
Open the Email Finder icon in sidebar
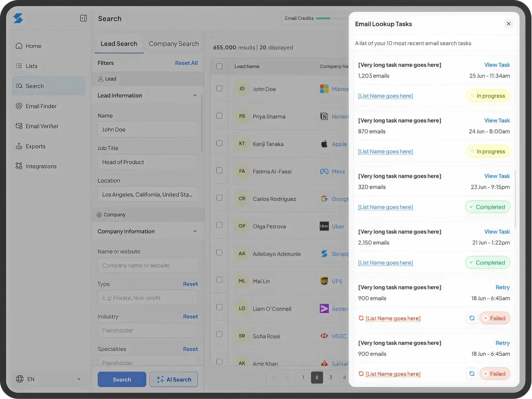click(x=19, y=106)
